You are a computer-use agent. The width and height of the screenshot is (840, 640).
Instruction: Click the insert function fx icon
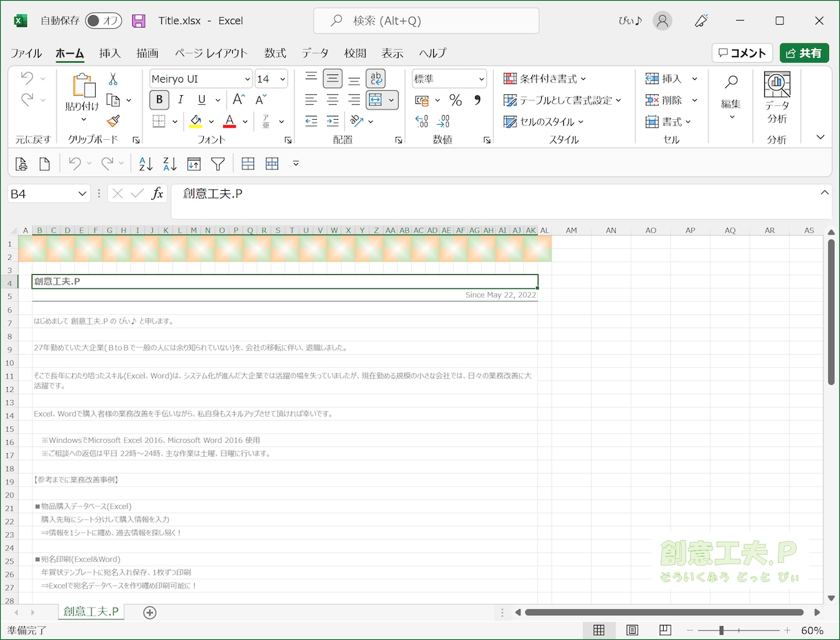[158, 194]
